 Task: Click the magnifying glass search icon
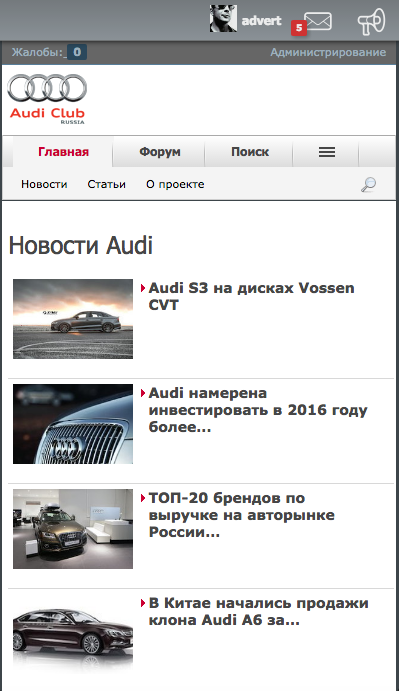pyautogui.click(x=369, y=185)
